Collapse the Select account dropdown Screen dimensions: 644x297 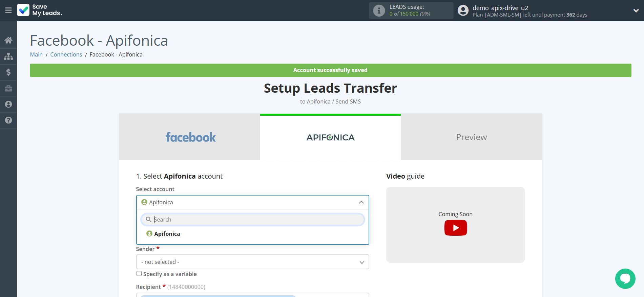(x=361, y=202)
